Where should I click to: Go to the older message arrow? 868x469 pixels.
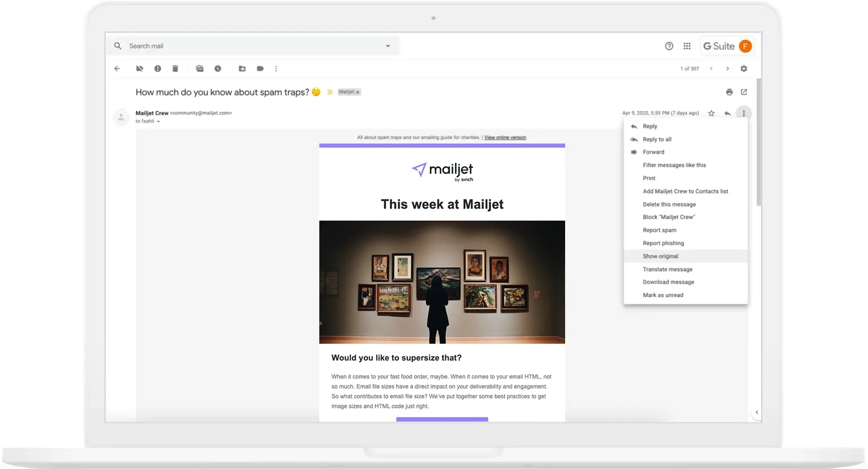pos(727,68)
